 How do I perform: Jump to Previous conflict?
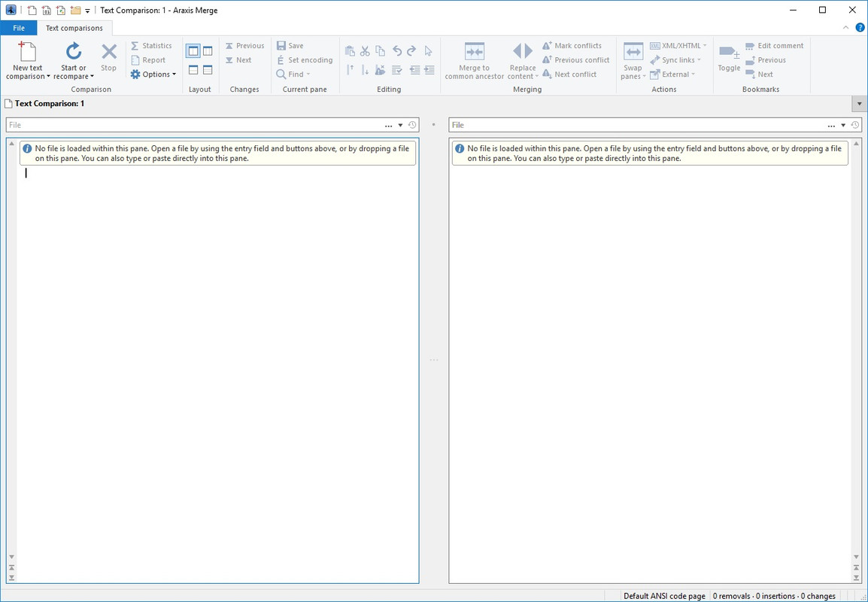575,59
